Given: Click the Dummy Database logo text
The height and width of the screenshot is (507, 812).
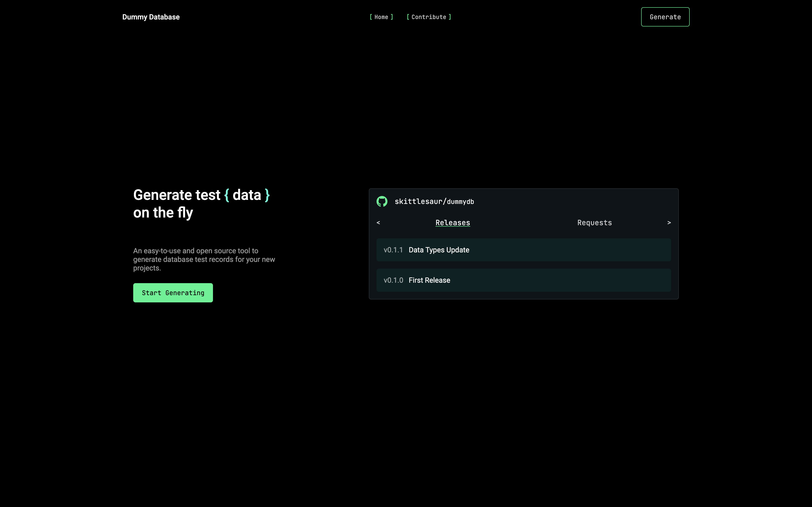Looking at the screenshot, I should tap(151, 17).
